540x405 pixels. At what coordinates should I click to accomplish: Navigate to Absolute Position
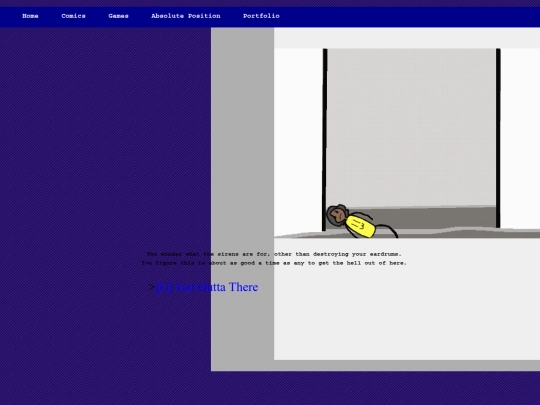186,16
